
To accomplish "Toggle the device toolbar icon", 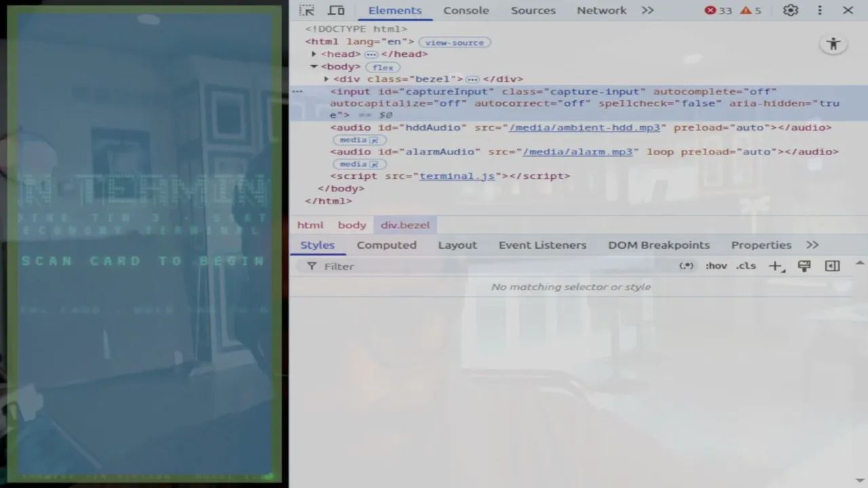I will click(x=336, y=10).
